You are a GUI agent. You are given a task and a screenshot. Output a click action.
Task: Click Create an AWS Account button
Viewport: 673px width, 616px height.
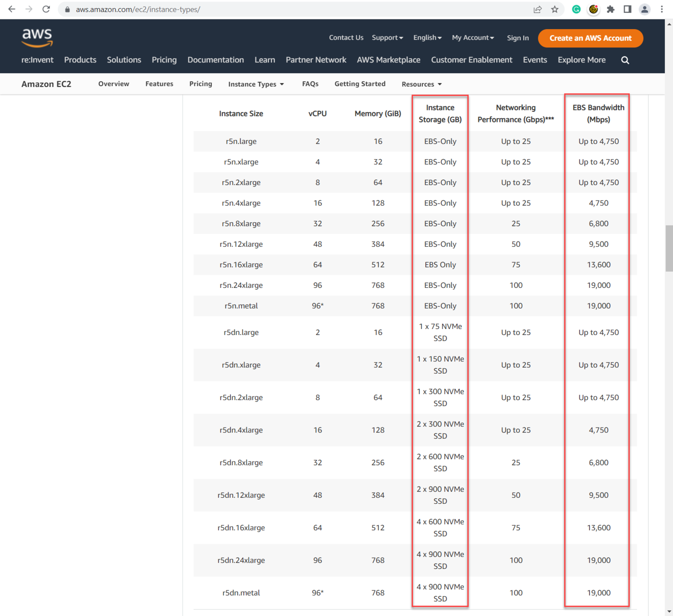(x=590, y=38)
